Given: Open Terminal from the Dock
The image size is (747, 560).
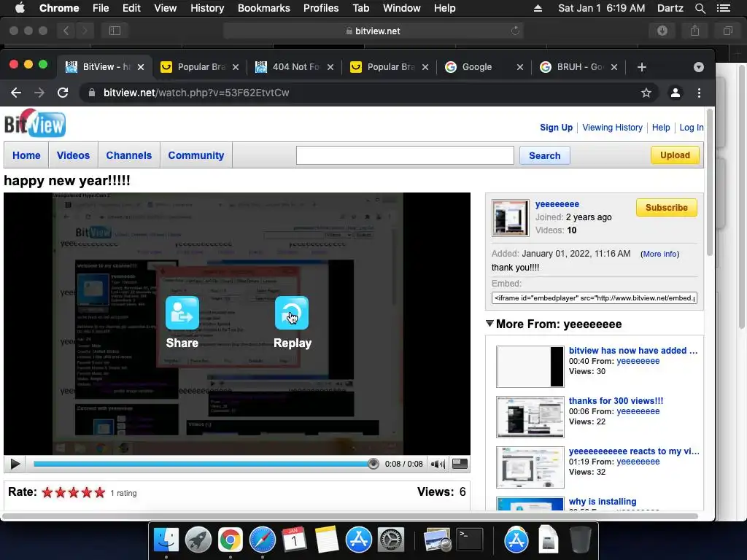Looking at the screenshot, I should click(470, 540).
